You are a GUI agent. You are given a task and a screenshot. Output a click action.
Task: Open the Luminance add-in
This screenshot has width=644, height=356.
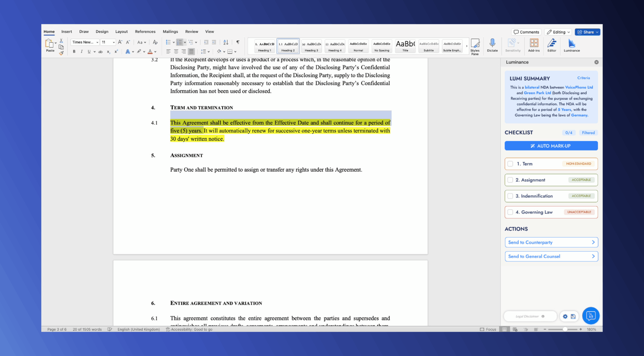[572, 46]
